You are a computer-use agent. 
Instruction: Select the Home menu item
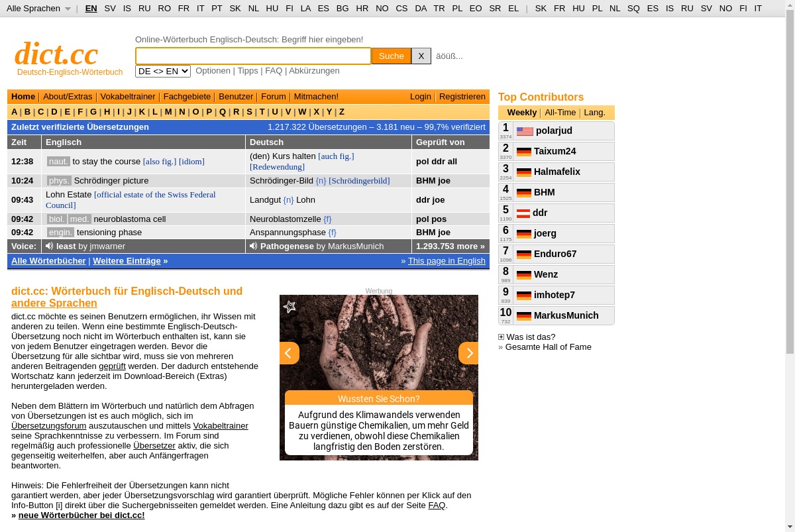[x=23, y=97]
